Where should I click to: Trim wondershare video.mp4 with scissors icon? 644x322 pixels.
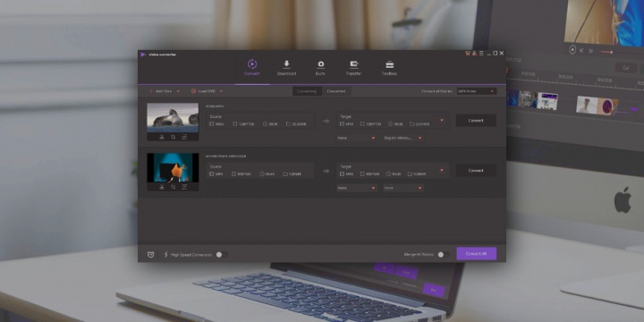click(162, 187)
